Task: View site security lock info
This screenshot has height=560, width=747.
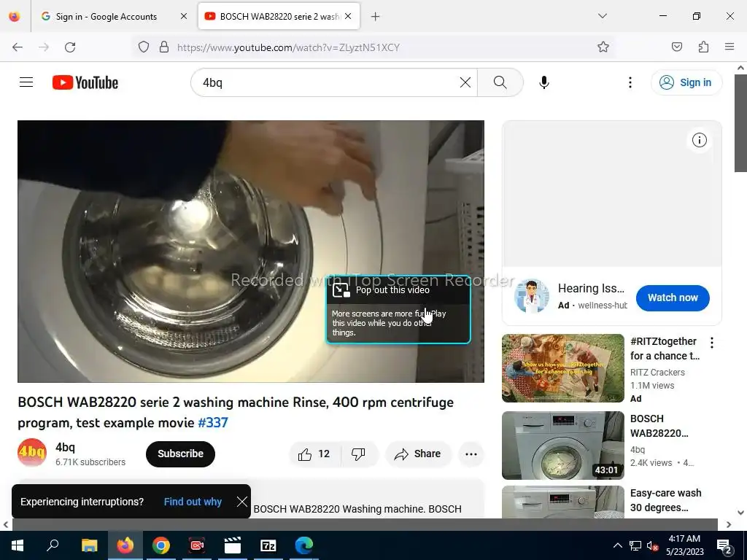Action: (x=164, y=47)
